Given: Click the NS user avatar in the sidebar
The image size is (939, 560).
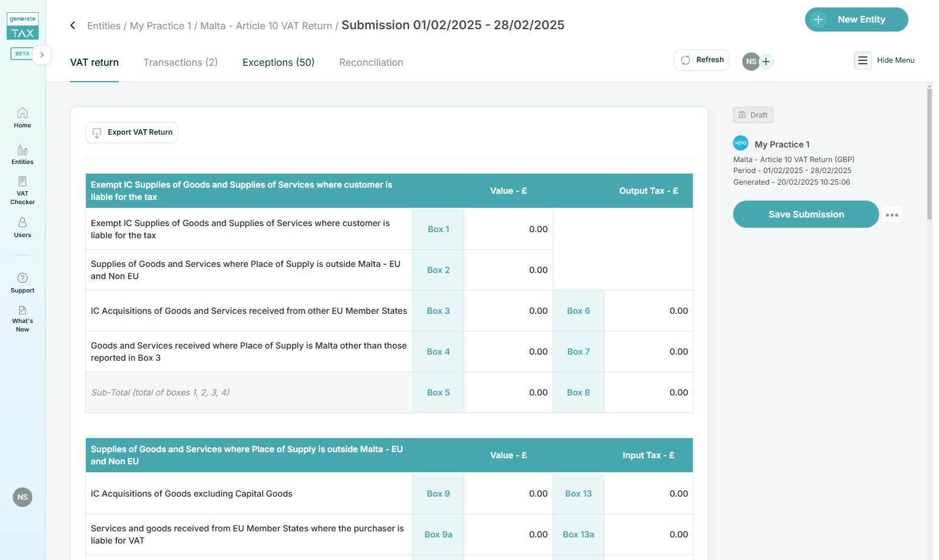Looking at the screenshot, I should (x=23, y=497).
